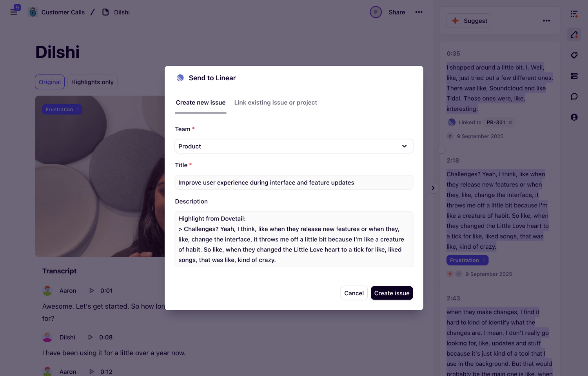Open the hamburger menu with notification badge

coord(14,12)
